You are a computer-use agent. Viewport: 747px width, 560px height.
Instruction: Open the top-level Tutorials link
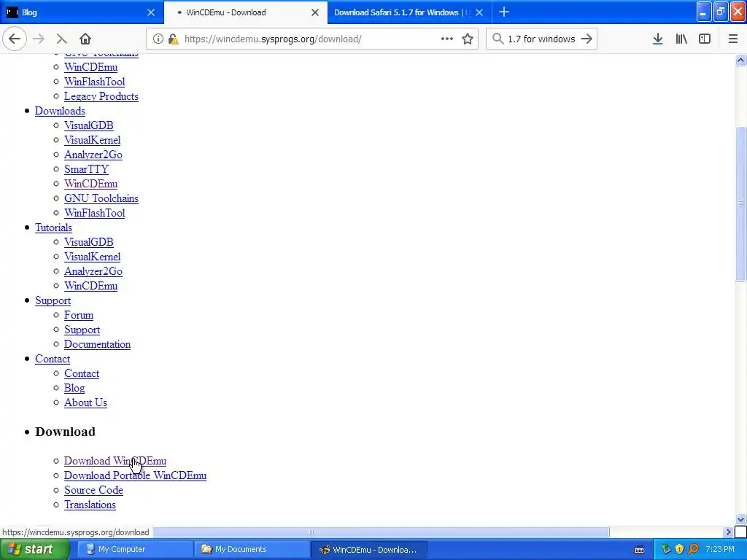(x=53, y=227)
